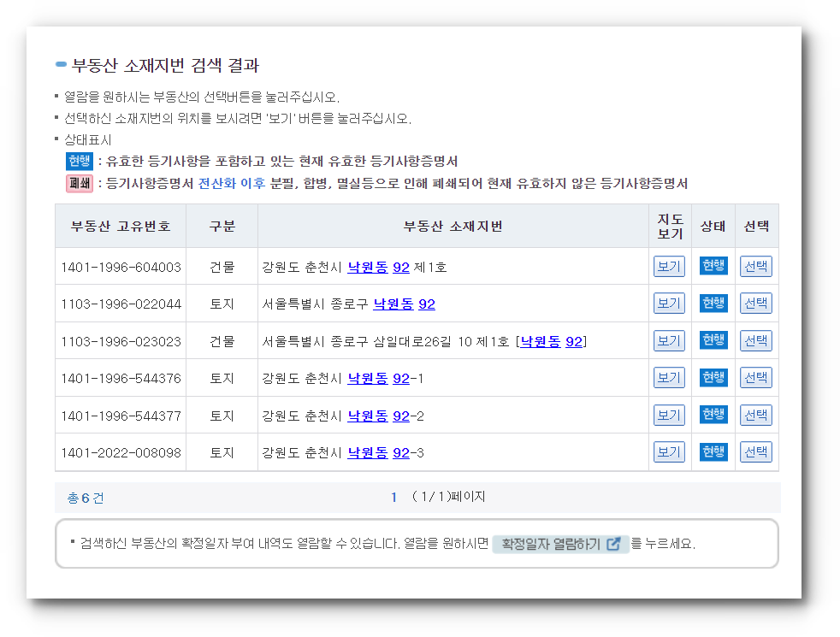Click the 92 link for 종로구 낙원동
The height and width of the screenshot is (637, 840).
click(427, 303)
